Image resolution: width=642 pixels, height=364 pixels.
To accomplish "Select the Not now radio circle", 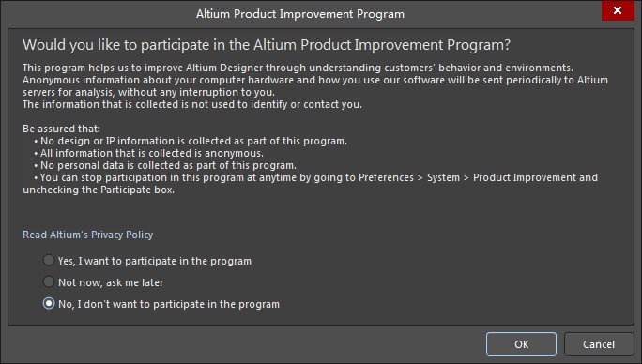I will (49, 281).
